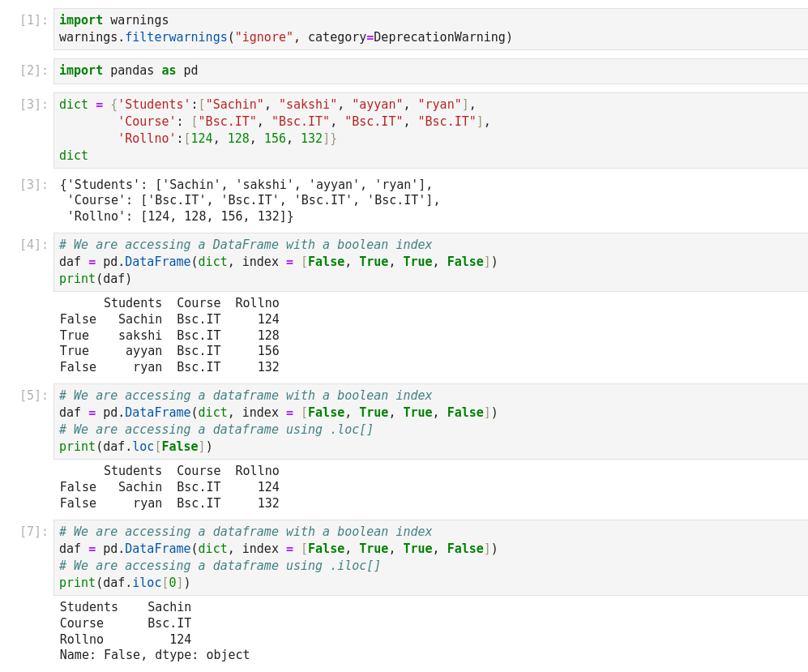Select the [5]: cell prompt label
Image resolution: width=808 pixels, height=672 pixels.
(x=33, y=396)
